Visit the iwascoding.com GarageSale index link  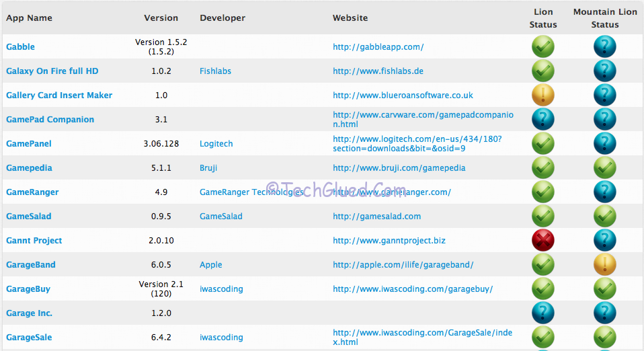click(423, 338)
